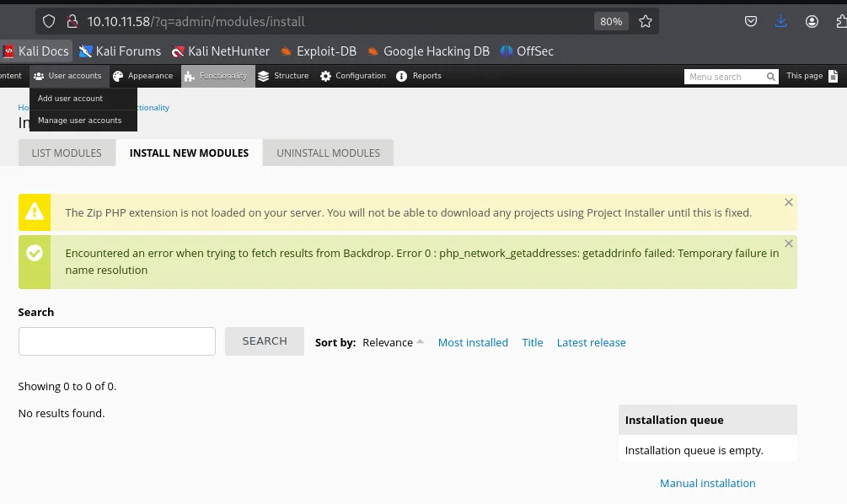Open the Manual installation link
This screenshot has width=847, height=504.
[708, 484]
